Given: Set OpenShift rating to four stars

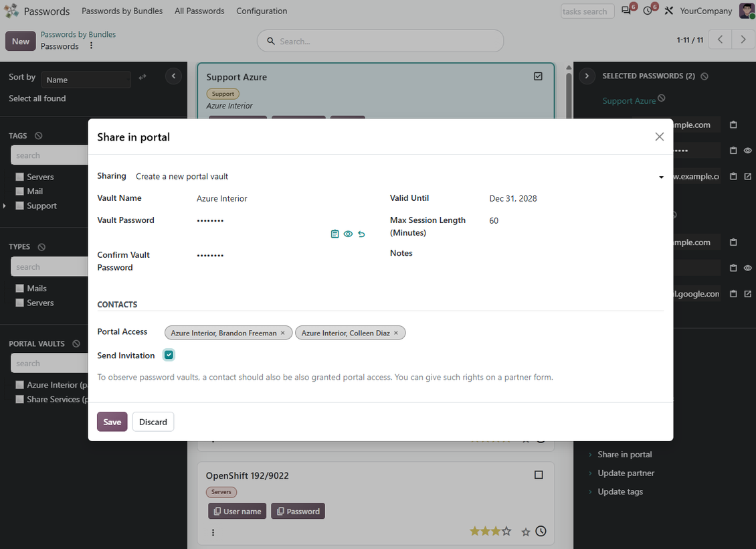Looking at the screenshot, I should click(506, 531).
